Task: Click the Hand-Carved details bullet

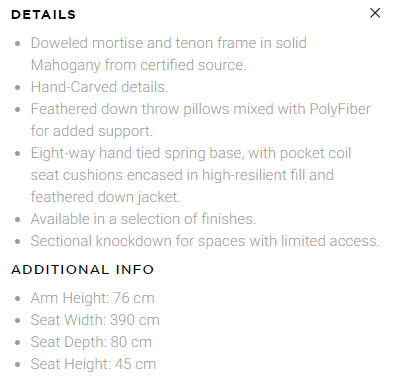Action: click(x=99, y=87)
